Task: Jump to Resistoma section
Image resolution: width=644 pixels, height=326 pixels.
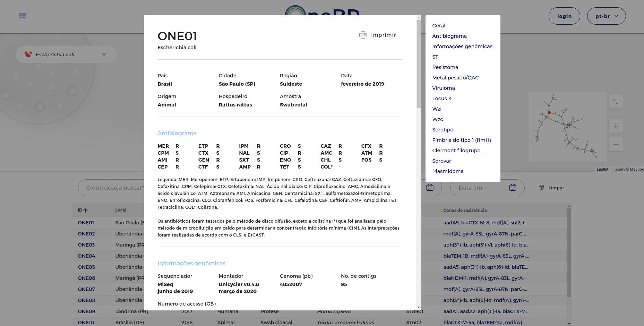Action: coord(445,67)
